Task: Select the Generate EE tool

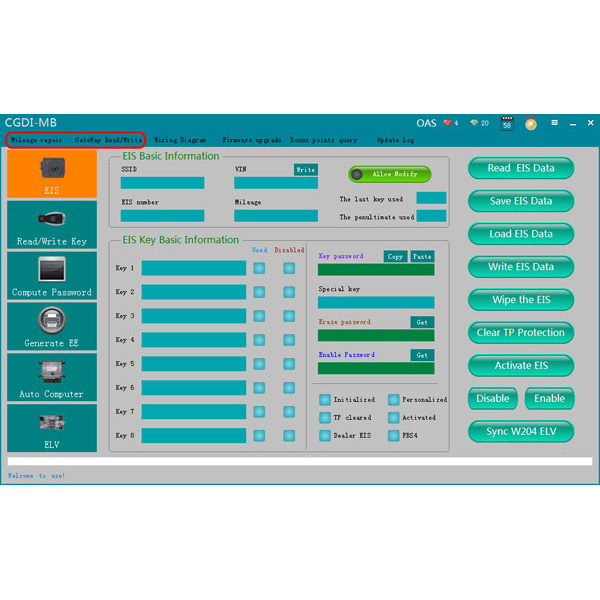Action: click(x=52, y=326)
